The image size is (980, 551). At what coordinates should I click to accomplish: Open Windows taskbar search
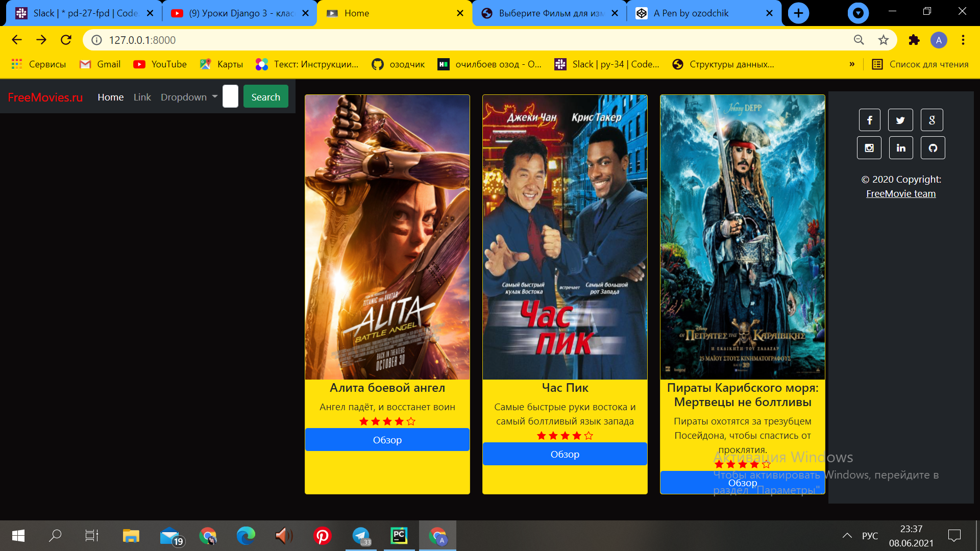click(55, 536)
